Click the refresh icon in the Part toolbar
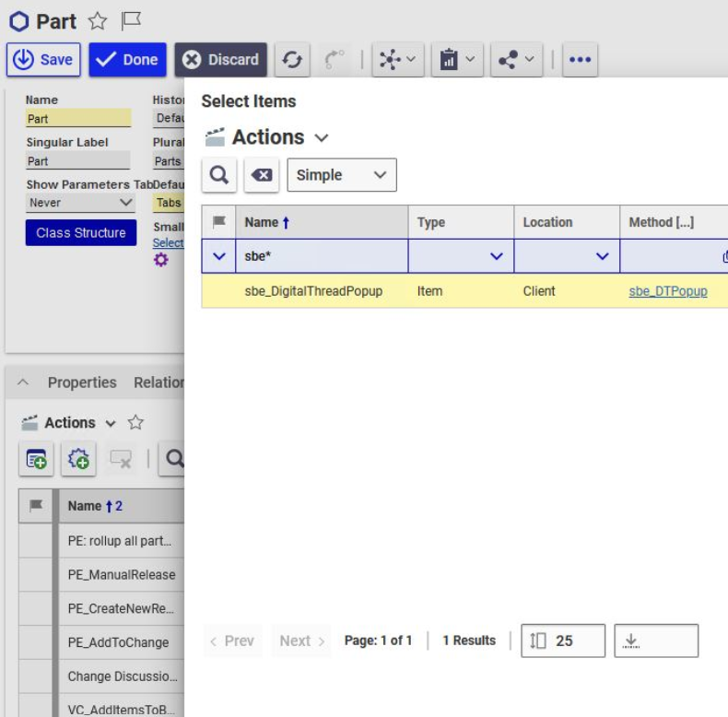Viewport: 728px width, 717px height. pos(292,60)
